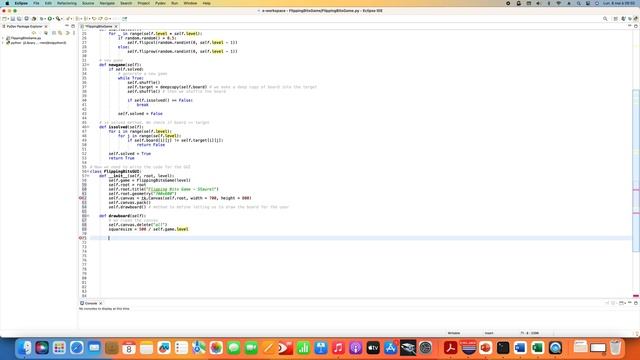This screenshot has width=640, height=360.
Task: Open the Package Explorer view menu
Action: click(74, 33)
